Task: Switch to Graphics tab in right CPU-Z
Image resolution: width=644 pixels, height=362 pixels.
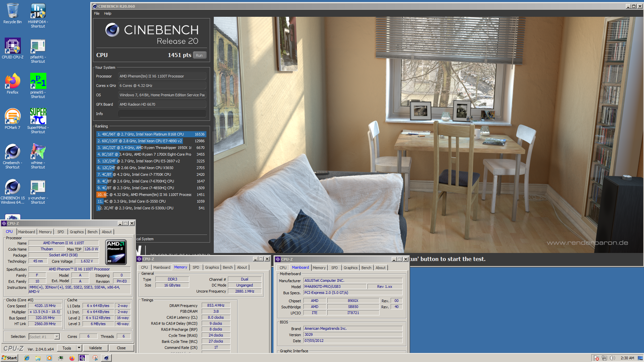Action: coord(351,268)
